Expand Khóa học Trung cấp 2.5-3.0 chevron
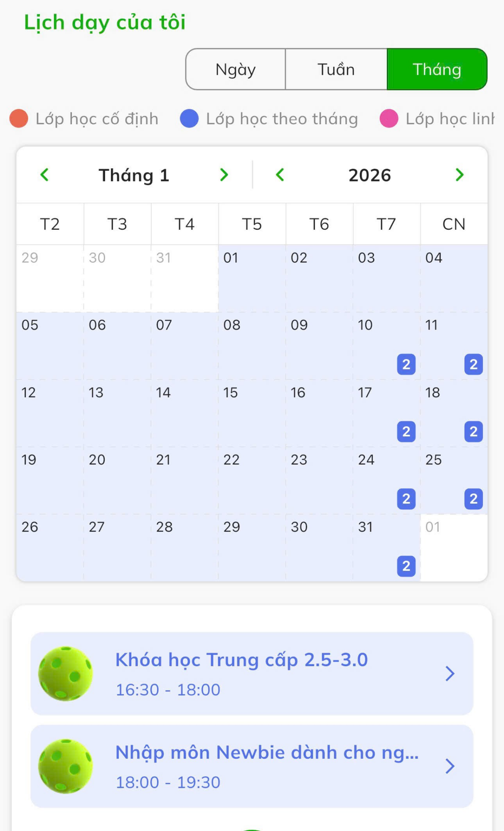 pos(450,674)
